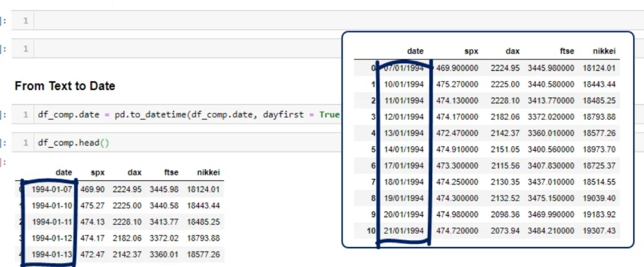
Task: Click the nikkei value 18577.26
Action: click(204, 255)
